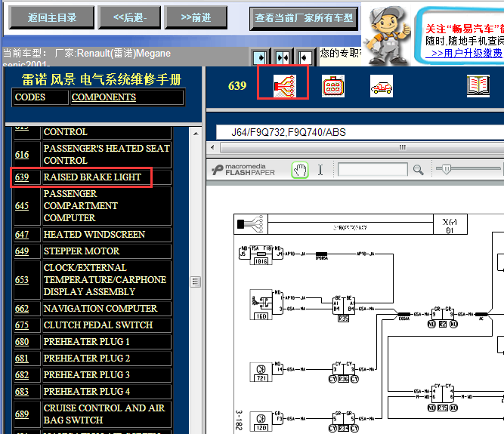
Task: Select NAVIGATION COMPUTER text
Action: (x=100, y=309)
